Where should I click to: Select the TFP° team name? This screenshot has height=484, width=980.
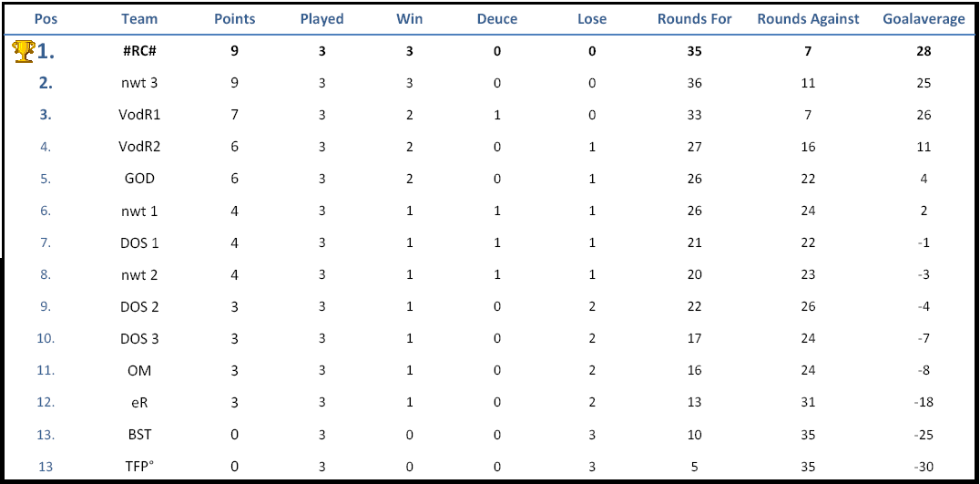[x=139, y=467]
